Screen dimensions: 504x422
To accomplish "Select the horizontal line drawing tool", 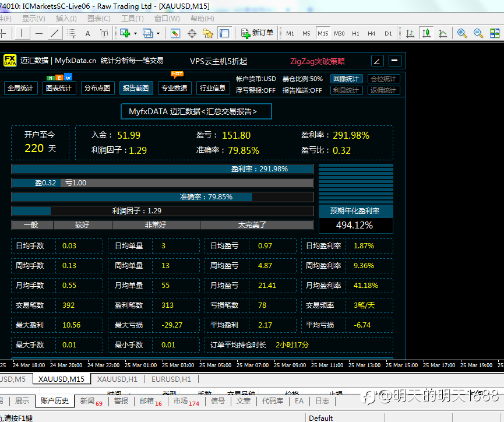I will point(39,33).
